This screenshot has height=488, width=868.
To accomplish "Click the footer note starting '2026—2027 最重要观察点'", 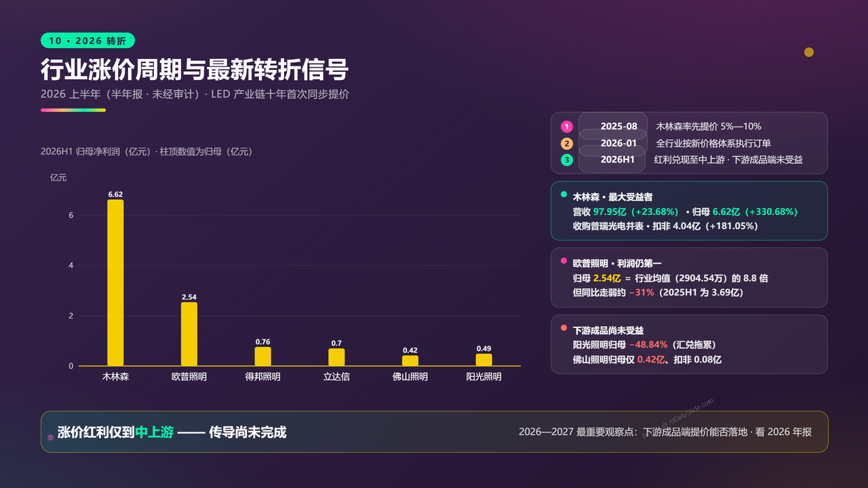I will 665,432.
